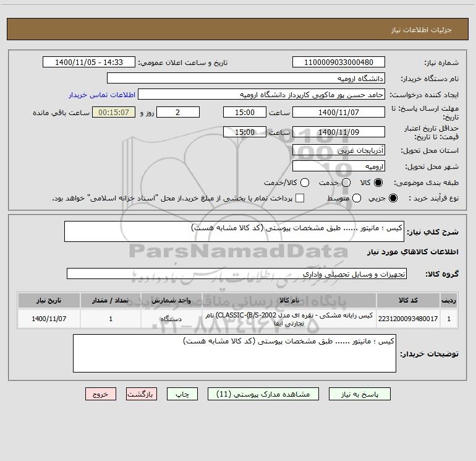The width and height of the screenshot is (476, 461).
Task: Click the 1400/11/07 need date table cell
Action: coord(49,319)
